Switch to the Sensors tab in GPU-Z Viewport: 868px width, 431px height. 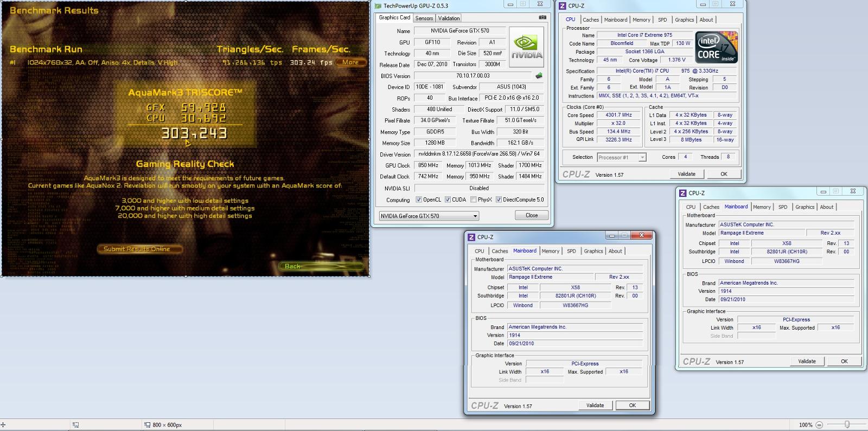(x=424, y=18)
